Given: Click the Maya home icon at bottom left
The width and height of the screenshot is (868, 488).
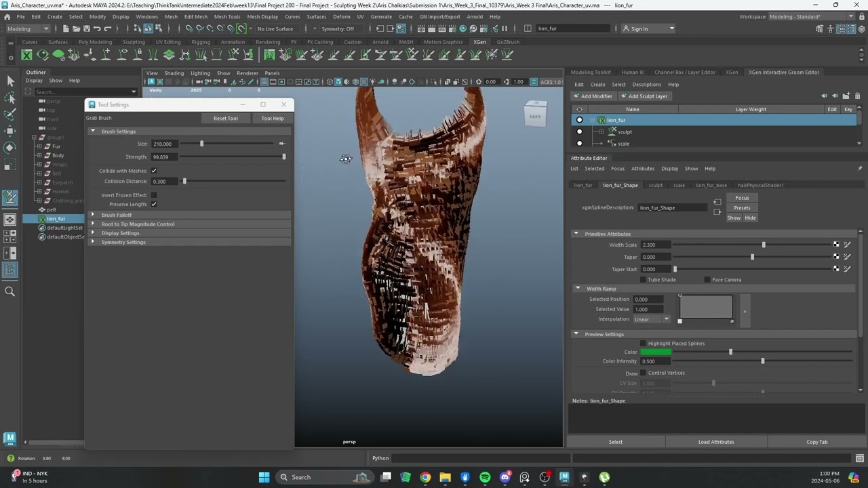Looking at the screenshot, I should [x=9, y=438].
